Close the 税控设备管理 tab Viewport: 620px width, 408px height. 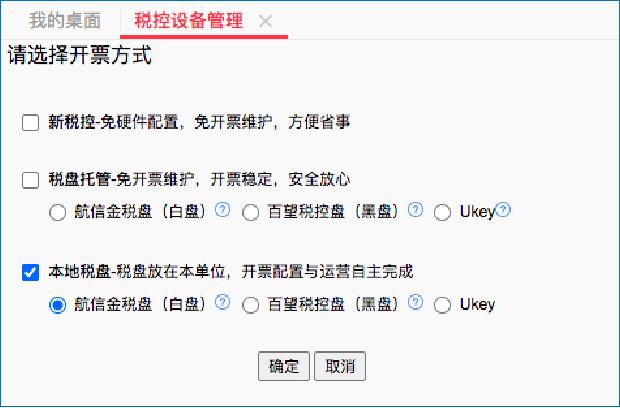tap(265, 21)
